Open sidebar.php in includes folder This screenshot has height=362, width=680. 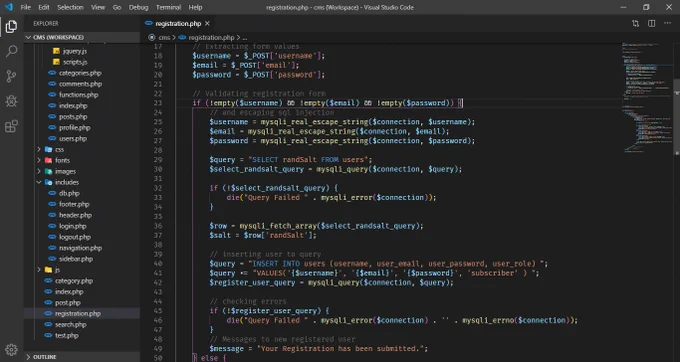[x=76, y=259]
